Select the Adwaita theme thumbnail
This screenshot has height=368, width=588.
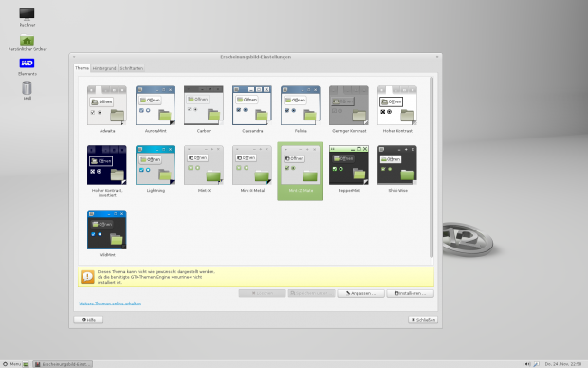(x=107, y=106)
